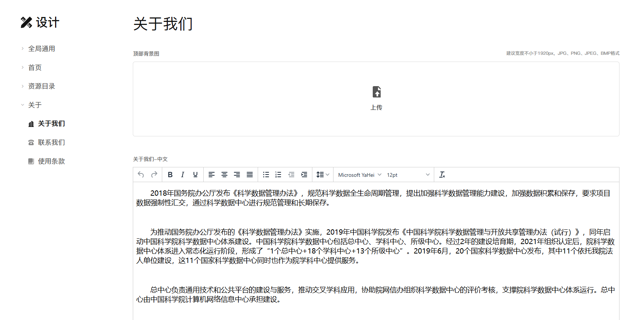Image resolution: width=644 pixels, height=320 pixels.
Task: Increase paragraph indent
Action: (x=304, y=175)
